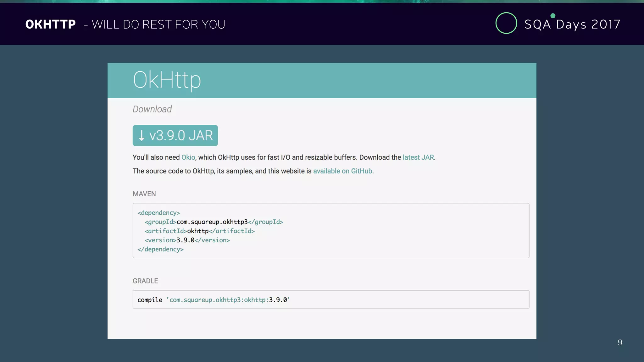Click the version 3.9.0 line in Maven snippet

click(x=187, y=240)
